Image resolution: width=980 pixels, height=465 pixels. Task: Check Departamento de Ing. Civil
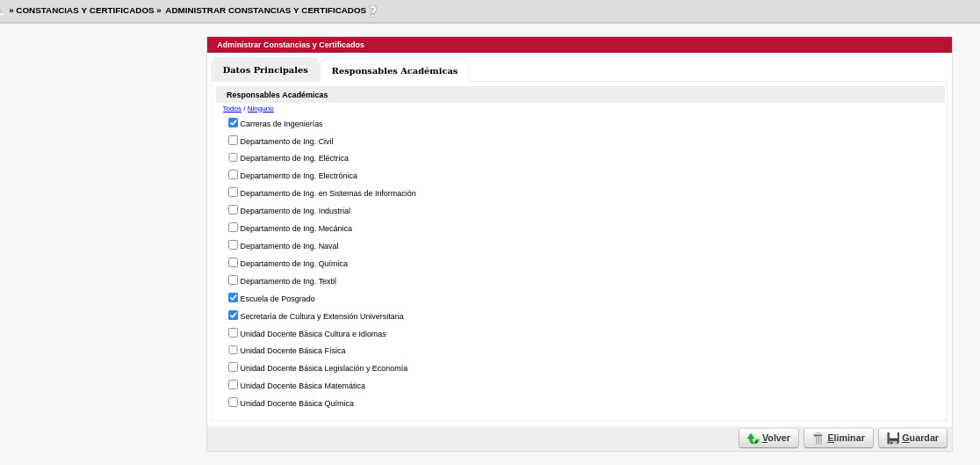click(233, 140)
